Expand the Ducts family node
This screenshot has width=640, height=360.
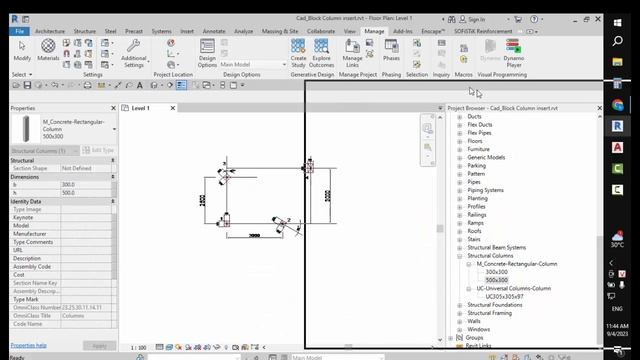pos(460,117)
